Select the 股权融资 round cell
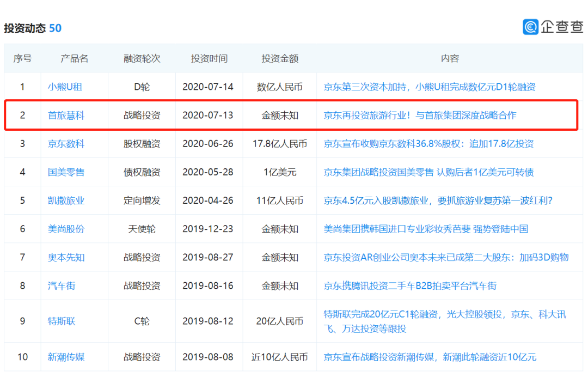The height and width of the screenshot is (383, 588). click(x=142, y=144)
